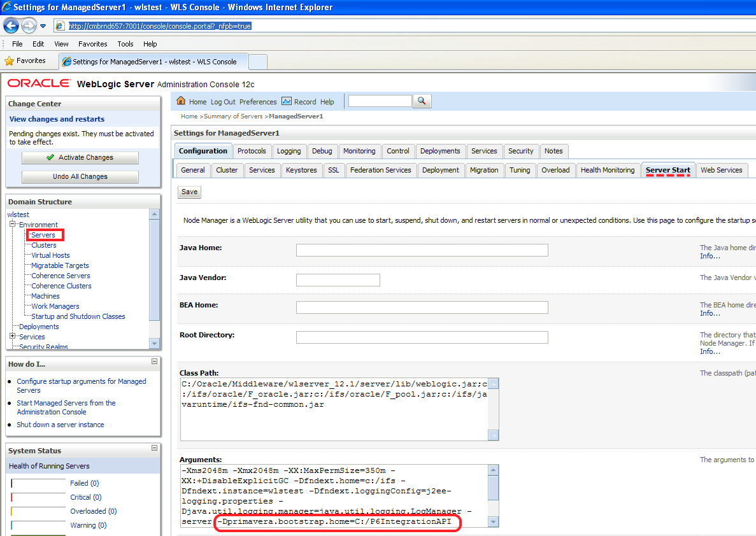
Task: Switch to the Protocols tab
Action: point(252,151)
